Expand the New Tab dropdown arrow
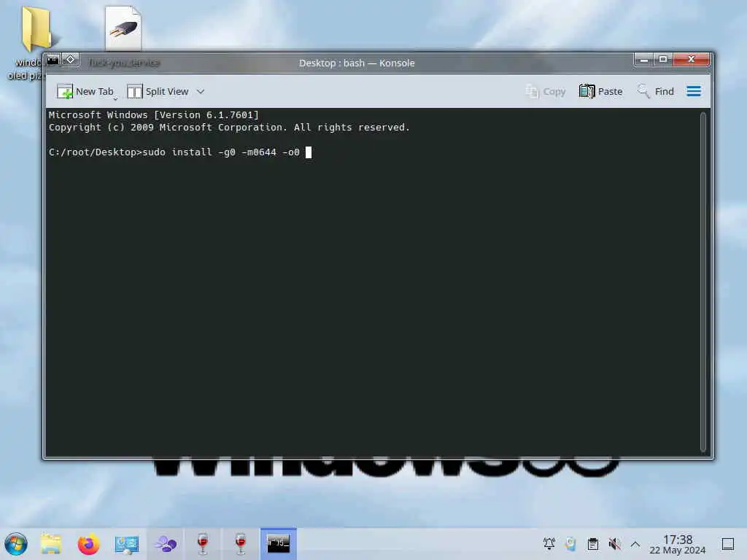The width and height of the screenshot is (747, 560). tap(115, 98)
